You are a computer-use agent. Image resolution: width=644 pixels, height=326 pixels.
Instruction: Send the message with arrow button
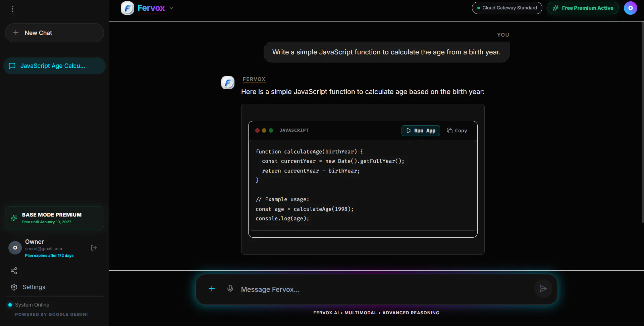[543, 289]
